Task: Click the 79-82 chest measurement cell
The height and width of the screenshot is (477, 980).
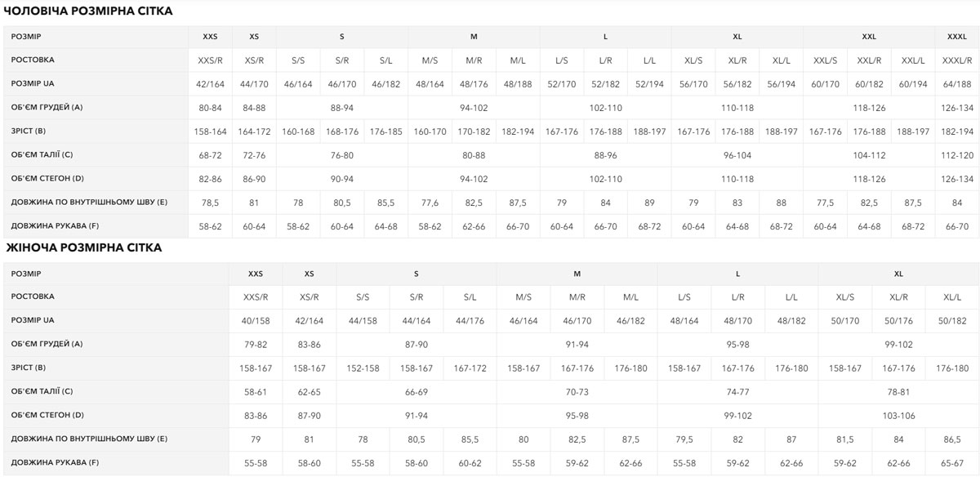Action: [256, 345]
